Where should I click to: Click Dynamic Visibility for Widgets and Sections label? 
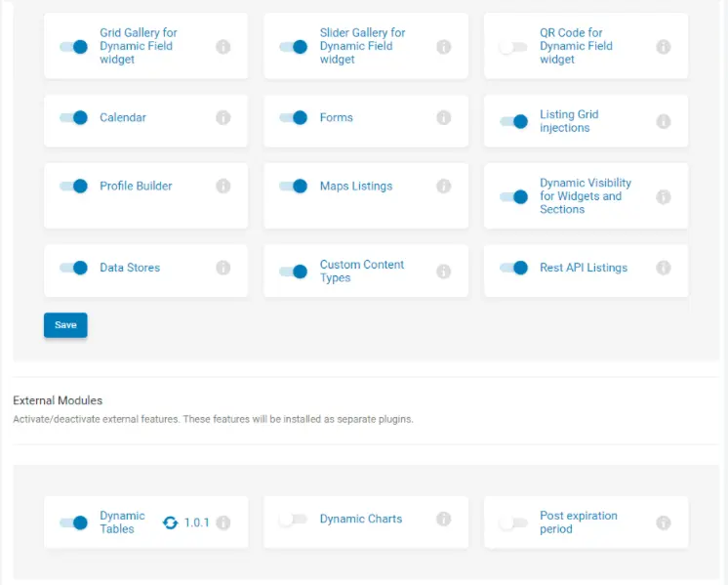(585, 196)
